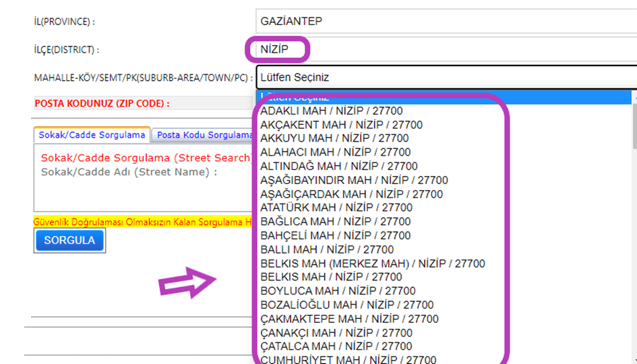This screenshot has height=364, width=637.
Task: Select BAĞLICA MAH neighborhood
Action: [335, 222]
